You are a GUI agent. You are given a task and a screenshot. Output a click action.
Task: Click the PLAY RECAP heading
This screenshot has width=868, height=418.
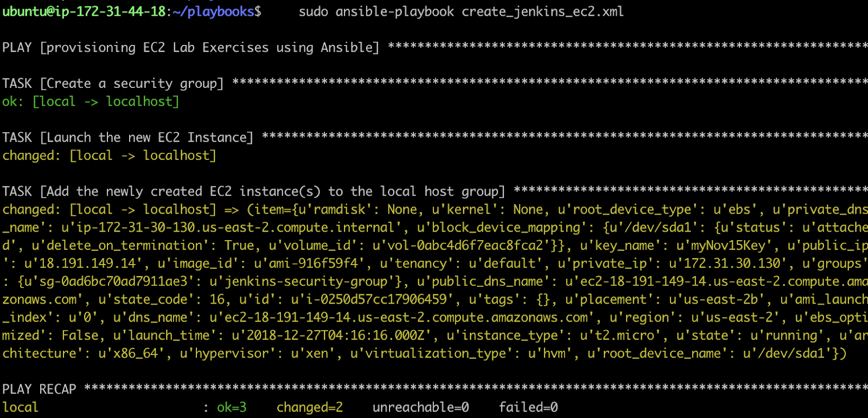39,389
